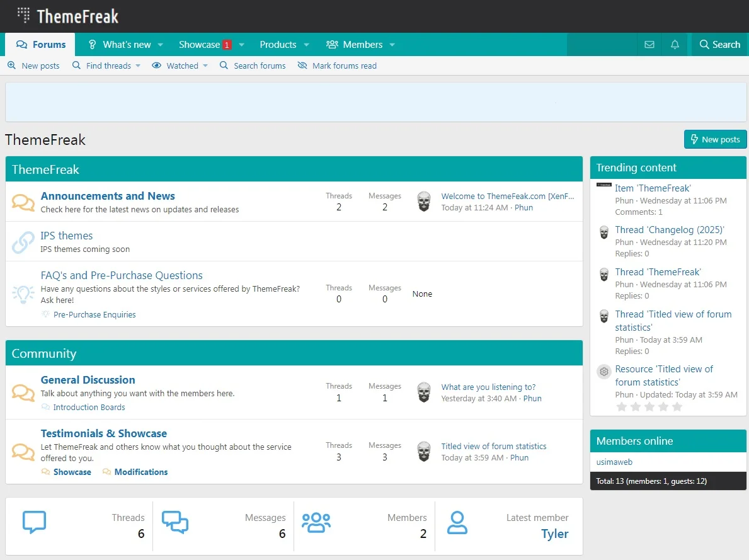749x560 pixels.
Task: Expand the What's new dropdown arrow
Action: point(161,45)
